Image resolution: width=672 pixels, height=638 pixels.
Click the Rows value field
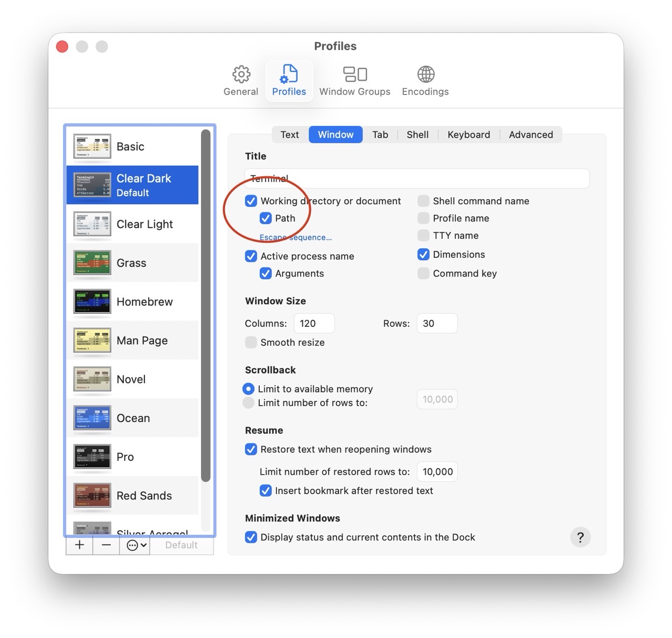(437, 323)
